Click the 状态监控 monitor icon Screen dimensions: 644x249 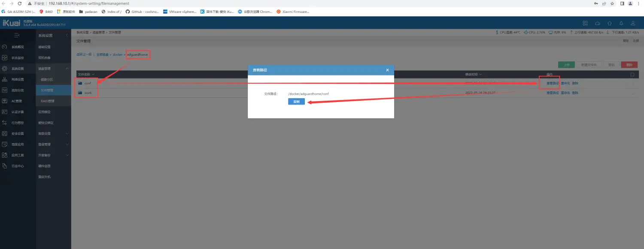click(5, 57)
